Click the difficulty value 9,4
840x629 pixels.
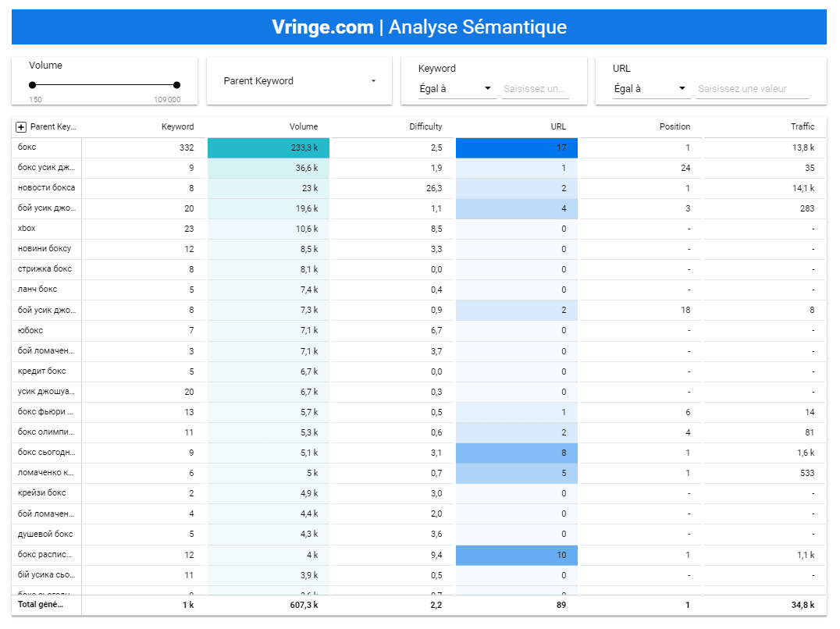point(436,555)
